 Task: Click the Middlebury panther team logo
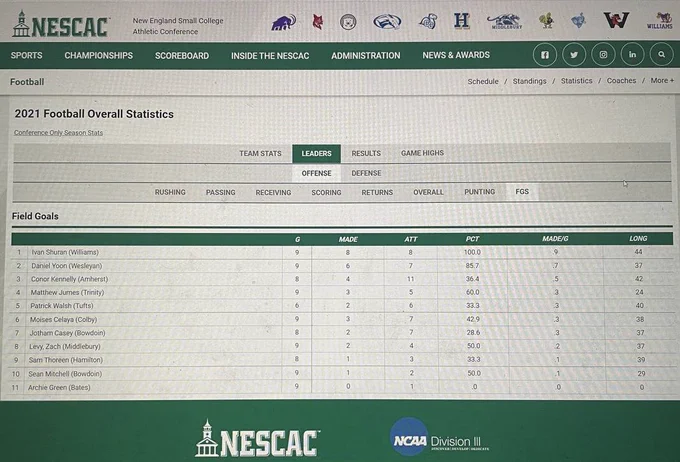click(x=504, y=21)
